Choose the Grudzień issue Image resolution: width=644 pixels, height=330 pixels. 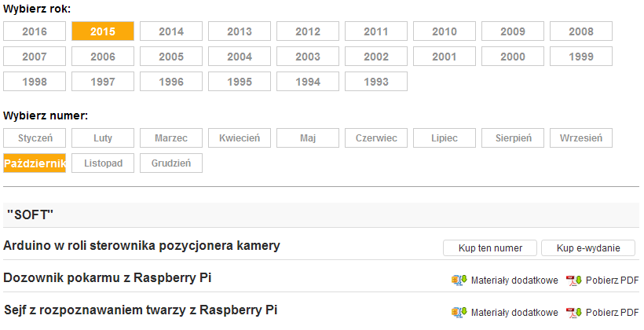(x=171, y=163)
